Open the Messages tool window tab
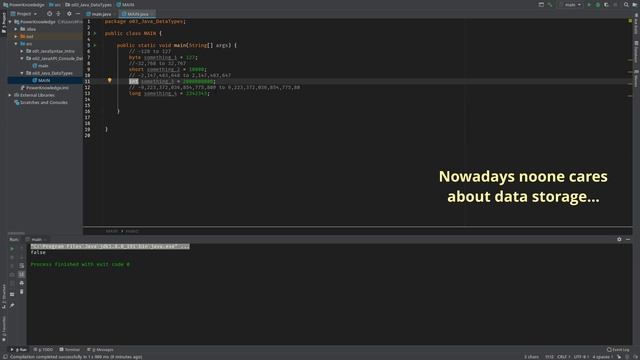This screenshot has height=360, width=640. click(100, 350)
